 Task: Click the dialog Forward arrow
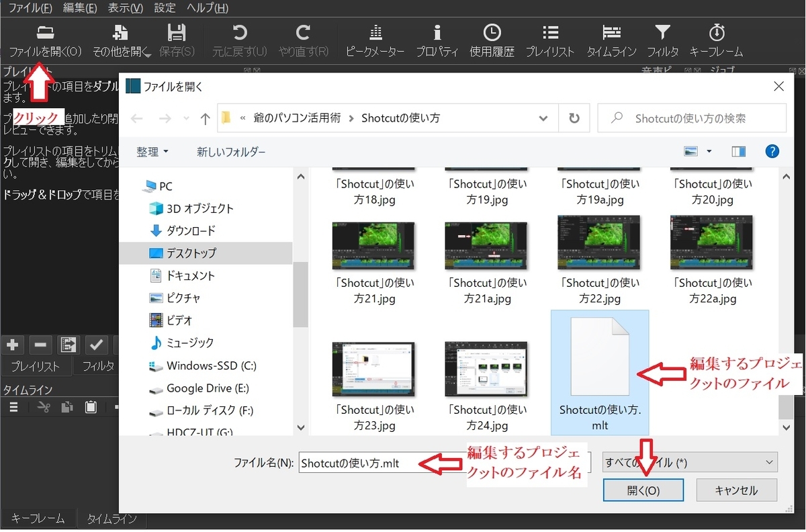(165, 118)
